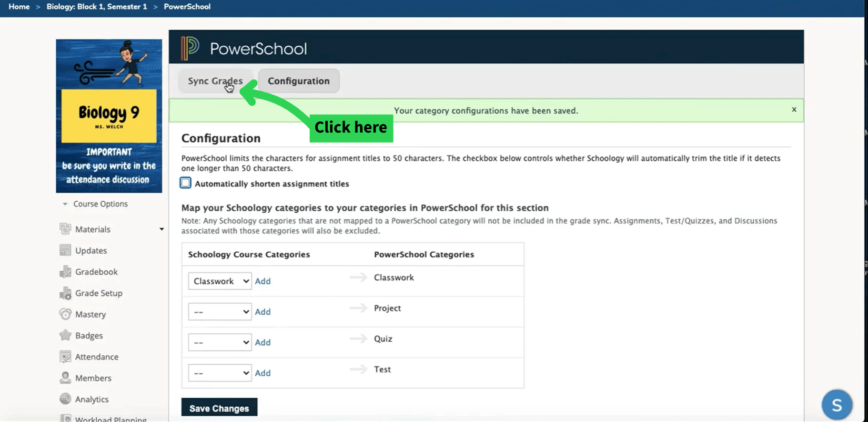This screenshot has height=422, width=868.
Task: Open the Analytics link
Action: pos(92,399)
